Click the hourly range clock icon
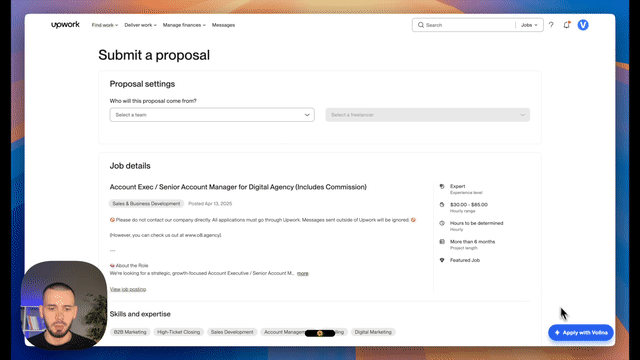The width and height of the screenshot is (640, 360). 442,204
